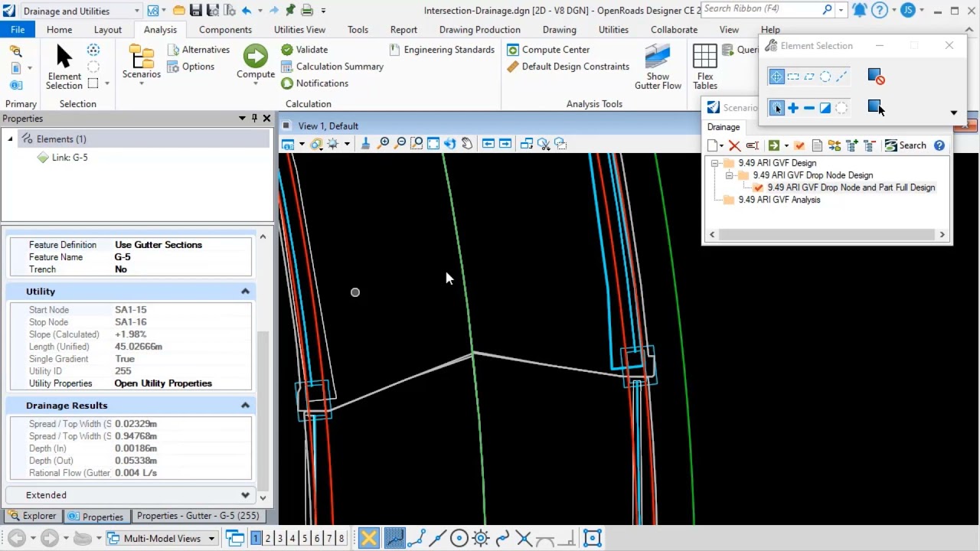Screen dimensions: 980x551
Task: Collapse the Utility properties section
Action: 245,292
